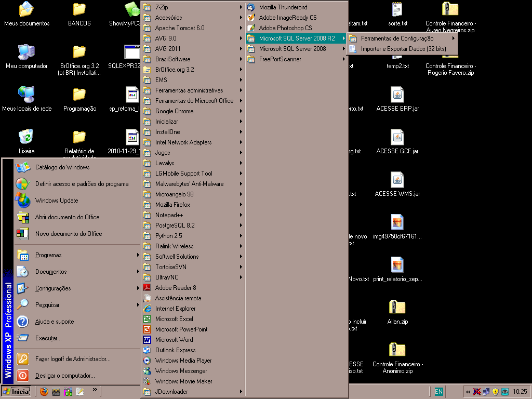
Task: Click the EN language indicator
Action: tap(438, 392)
